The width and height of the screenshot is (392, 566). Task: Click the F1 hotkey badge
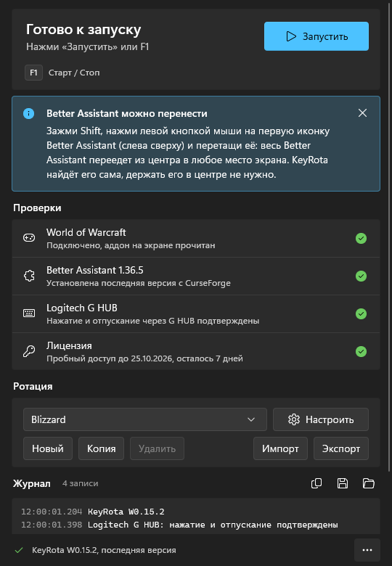pyautogui.click(x=33, y=73)
